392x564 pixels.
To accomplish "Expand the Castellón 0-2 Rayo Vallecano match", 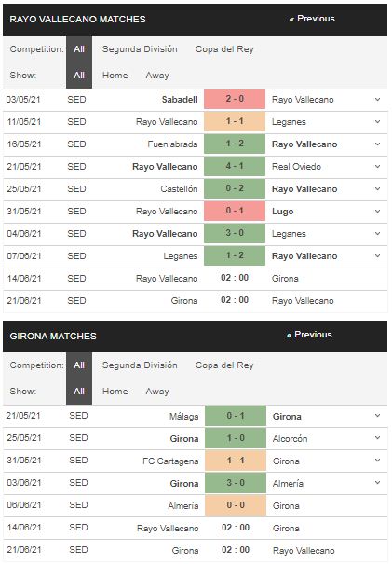I will pyautogui.click(x=377, y=188).
